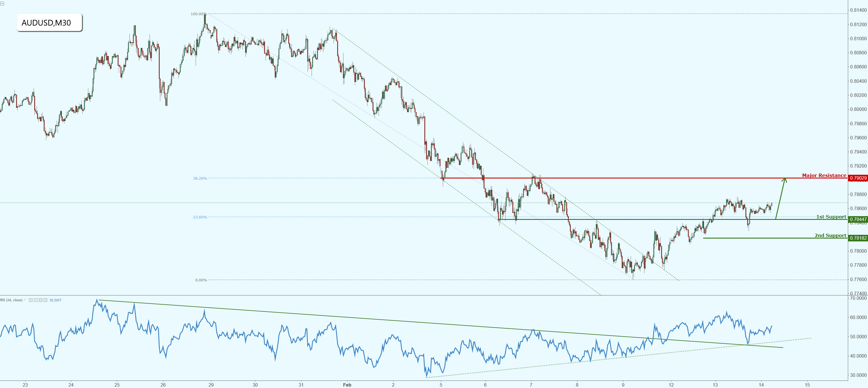The image size is (868, 388).
Task: Click the green 0.78447 price label
Action: coord(858,219)
